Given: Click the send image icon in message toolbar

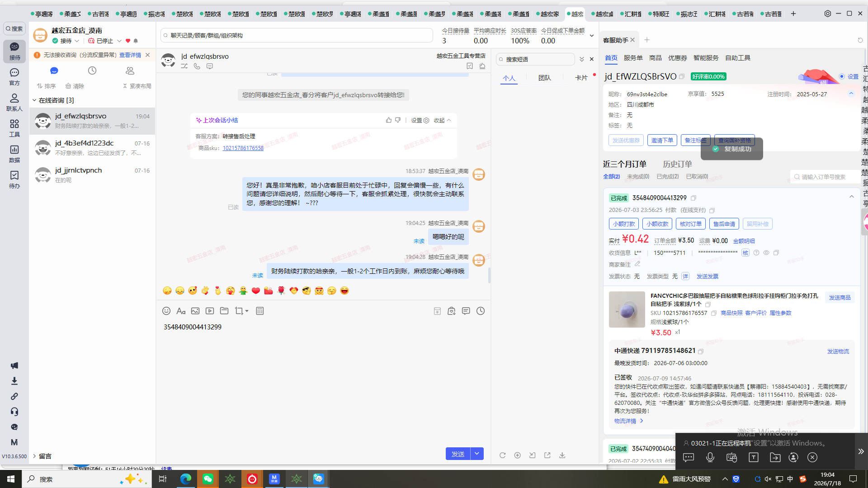Looking at the screenshot, I should (195, 311).
